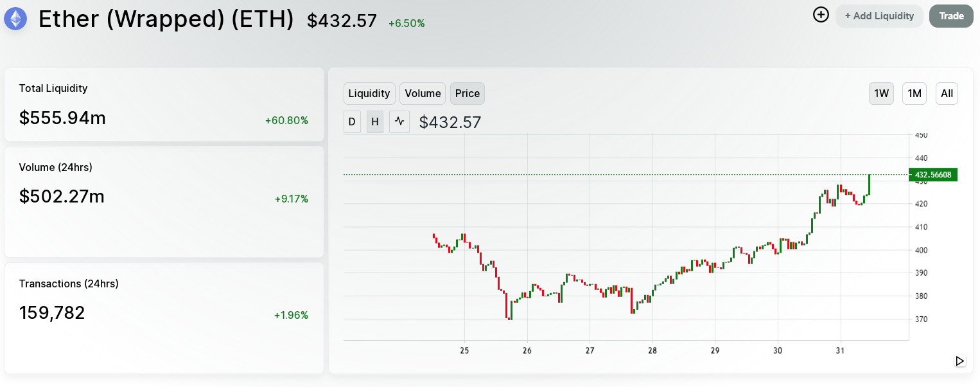Click the 25 date axis label
Image resolution: width=980 pixels, height=387 pixels.
[x=464, y=350]
